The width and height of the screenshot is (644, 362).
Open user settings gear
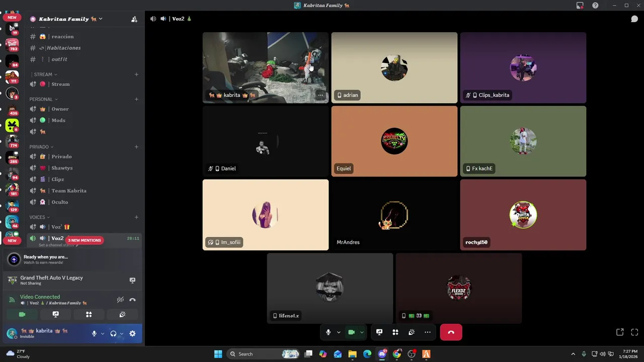click(132, 333)
